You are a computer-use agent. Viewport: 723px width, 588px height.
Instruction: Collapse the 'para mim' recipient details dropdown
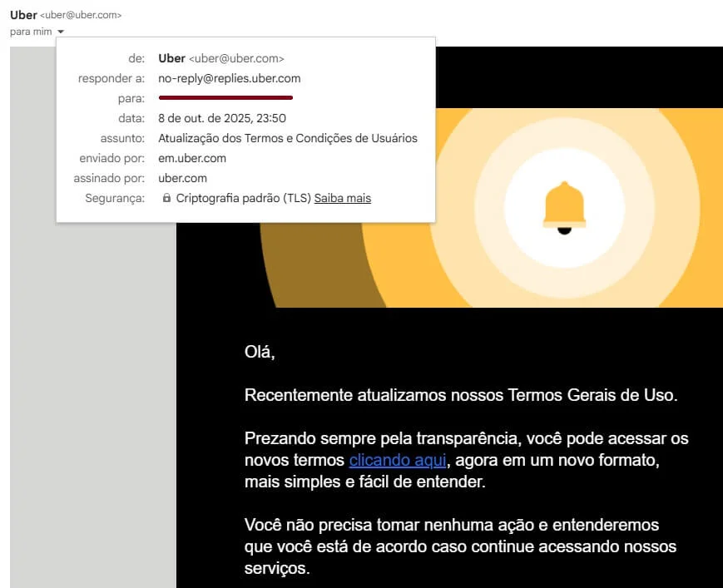[x=59, y=32]
